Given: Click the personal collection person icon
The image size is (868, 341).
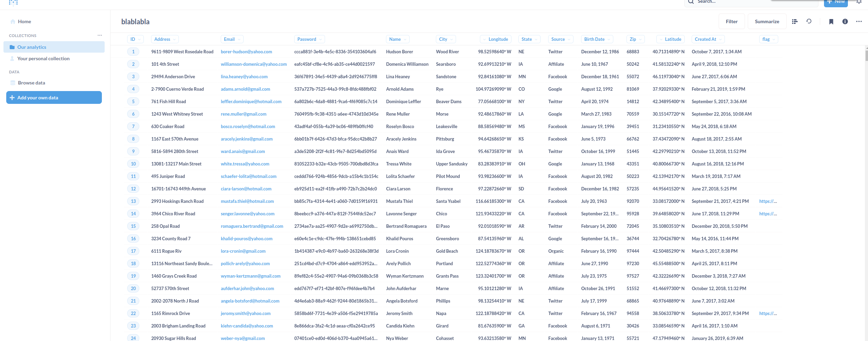Looking at the screenshot, I should [12, 59].
